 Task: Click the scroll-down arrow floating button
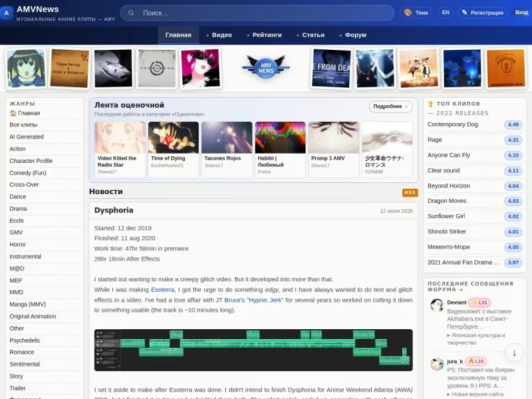(514, 353)
